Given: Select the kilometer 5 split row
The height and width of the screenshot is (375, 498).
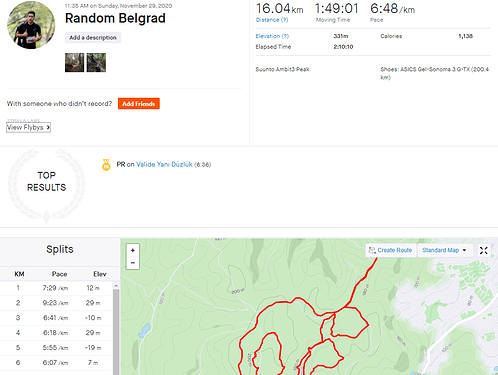Looking at the screenshot, I should pyautogui.click(x=56, y=348).
